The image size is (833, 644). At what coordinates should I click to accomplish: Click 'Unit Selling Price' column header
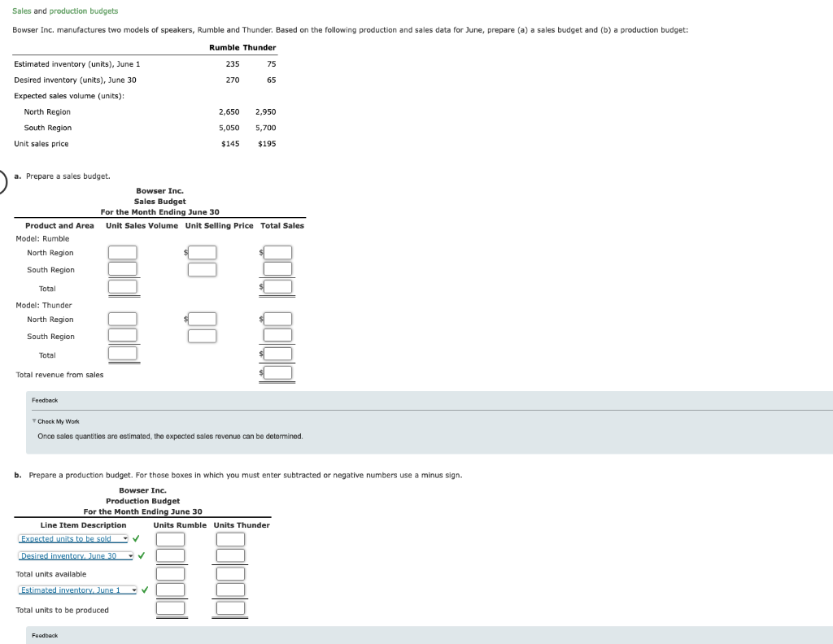220,225
